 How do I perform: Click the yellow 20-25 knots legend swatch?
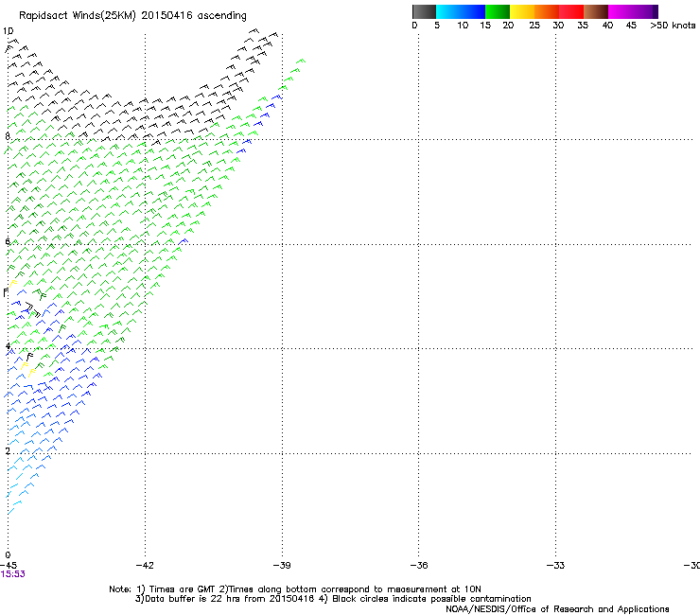[522, 11]
